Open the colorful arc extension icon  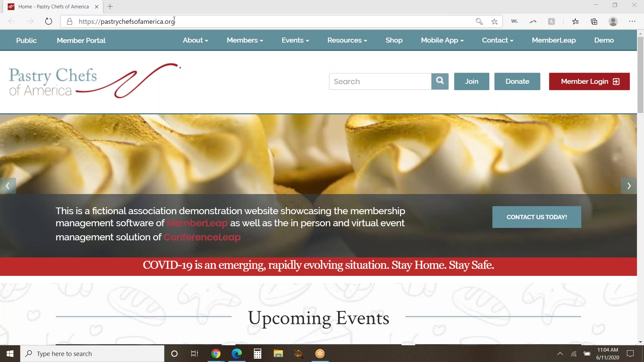(x=533, y=21)
